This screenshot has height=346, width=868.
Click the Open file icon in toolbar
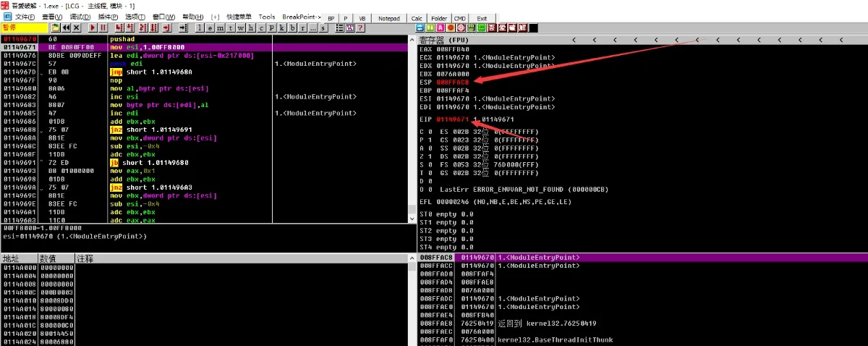[56, 28]
